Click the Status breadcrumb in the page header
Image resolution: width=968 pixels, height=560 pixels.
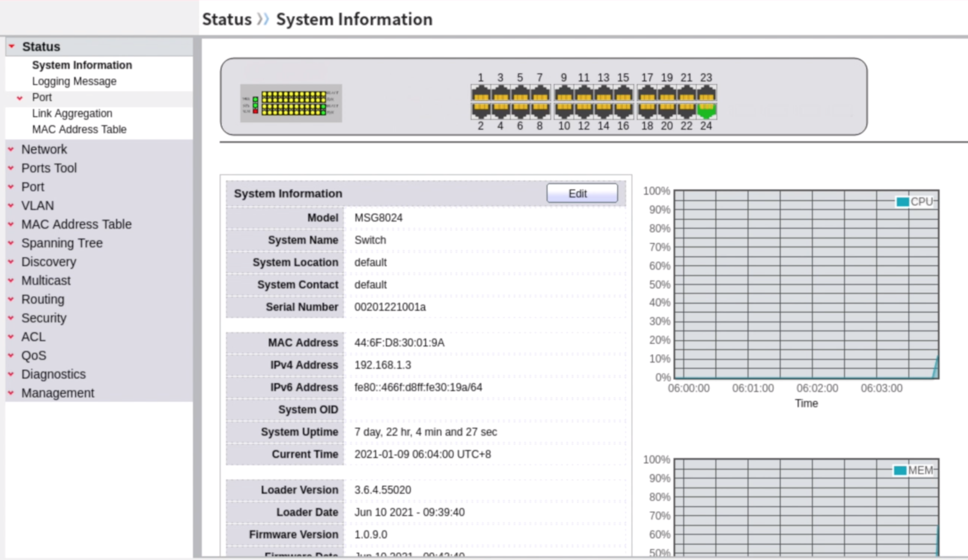click(x=227, y=19)
